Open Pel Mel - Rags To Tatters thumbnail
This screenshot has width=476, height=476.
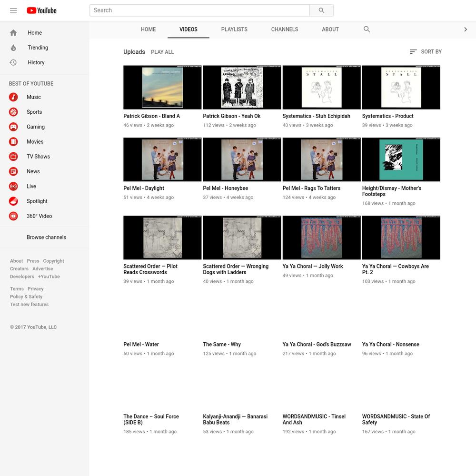321,159
